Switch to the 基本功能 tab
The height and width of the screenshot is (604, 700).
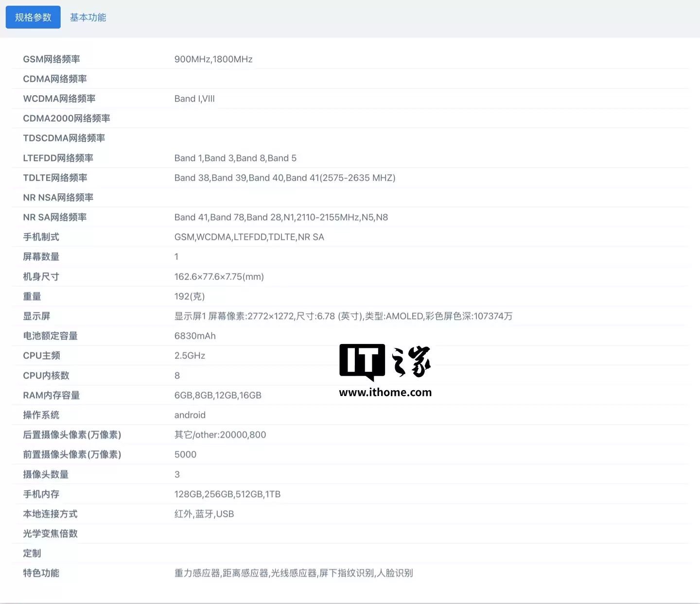87,17
